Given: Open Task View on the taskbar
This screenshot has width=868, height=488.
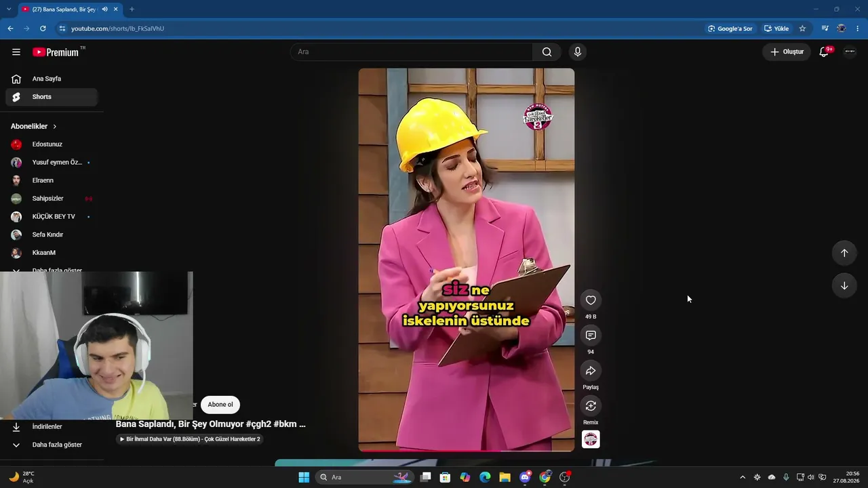Looking at the screenshot, I should point(425,477).
